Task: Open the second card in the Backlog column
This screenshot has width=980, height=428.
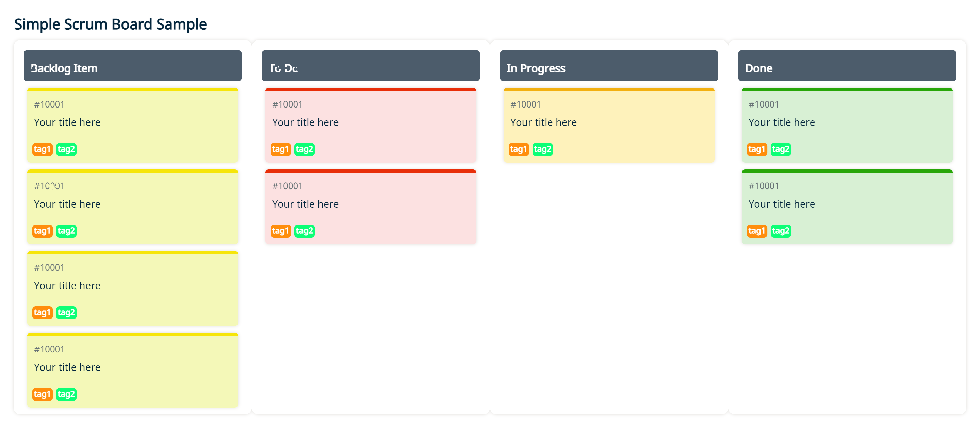Action: pos(132,205)
